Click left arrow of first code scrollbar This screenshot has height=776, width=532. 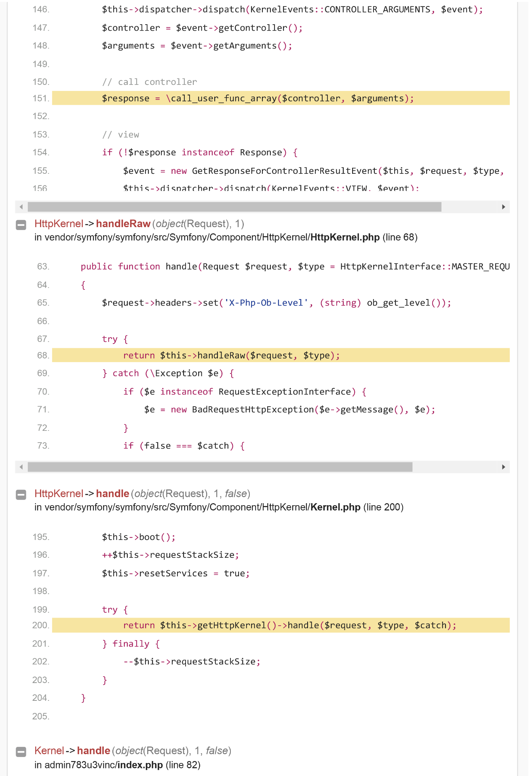21,207
